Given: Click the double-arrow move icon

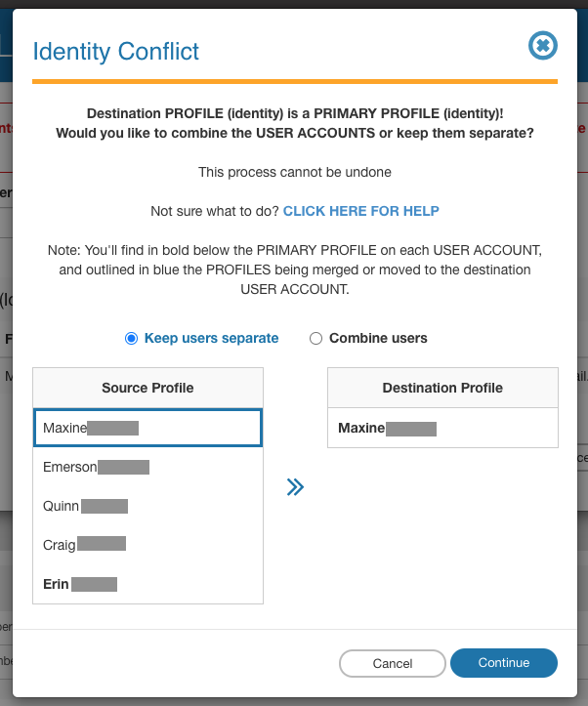Looking at the screenshot, I should pyautogui.click(x=295, y=486).
